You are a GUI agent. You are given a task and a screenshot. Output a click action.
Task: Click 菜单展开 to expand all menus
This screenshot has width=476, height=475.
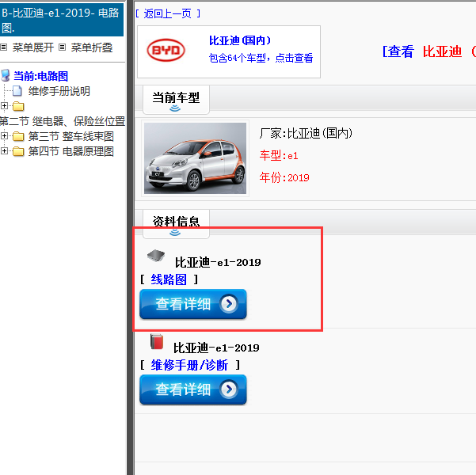pyautogui.click(x=32, y=47)
